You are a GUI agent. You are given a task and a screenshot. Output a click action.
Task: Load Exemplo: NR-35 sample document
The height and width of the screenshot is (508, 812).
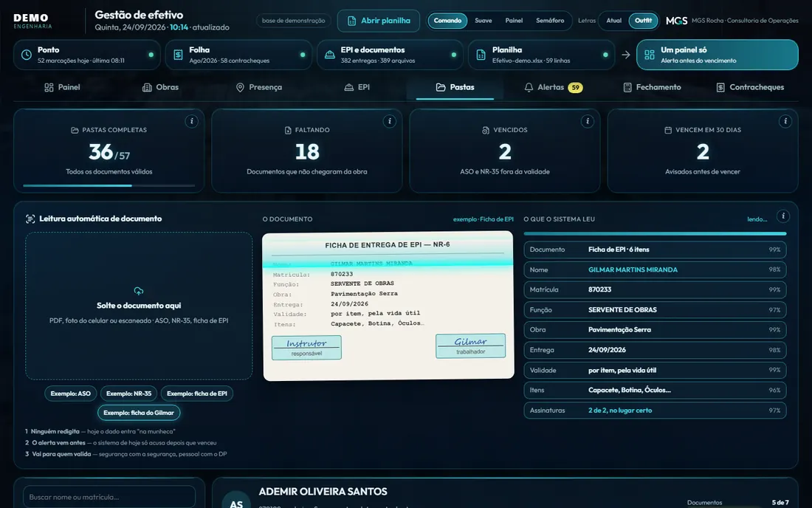129,394
